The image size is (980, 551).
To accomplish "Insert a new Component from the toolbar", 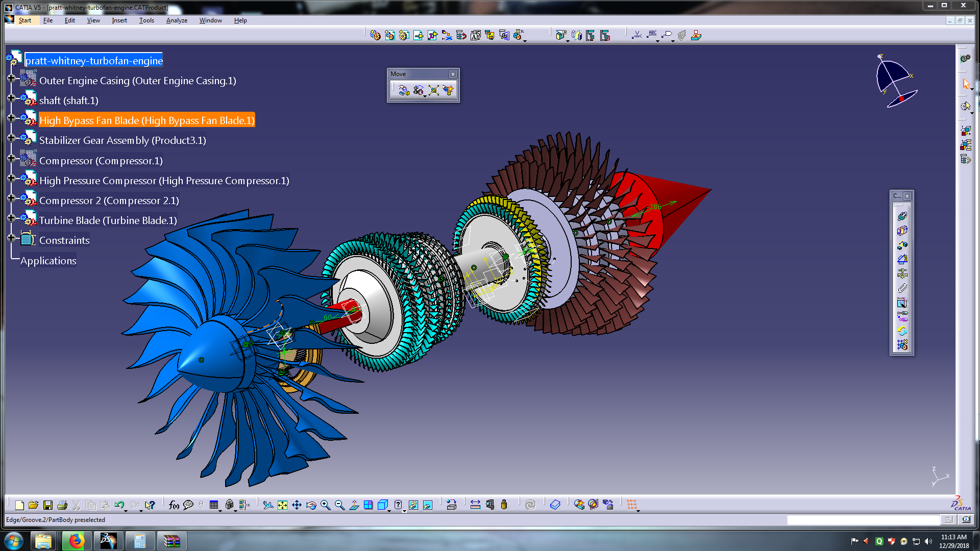I will (375, 35).
